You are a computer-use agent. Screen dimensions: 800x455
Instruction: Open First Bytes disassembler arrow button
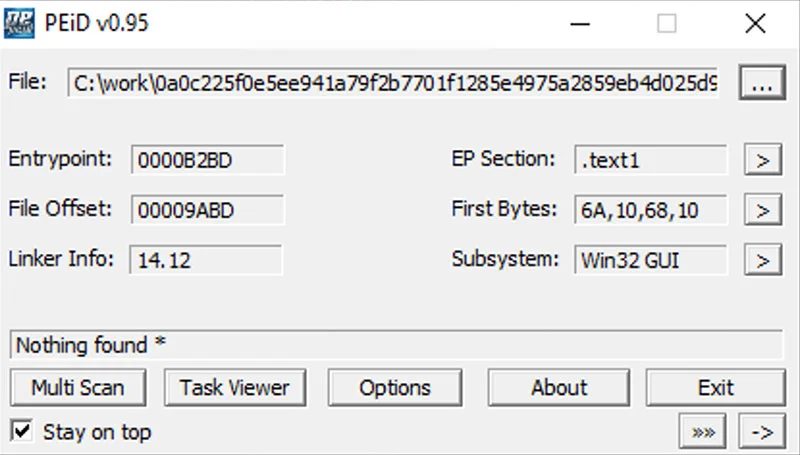click(763, 210)
